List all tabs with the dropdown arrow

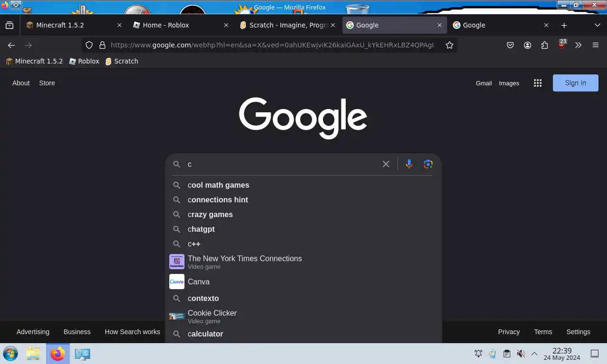click(x=597, y=25)
